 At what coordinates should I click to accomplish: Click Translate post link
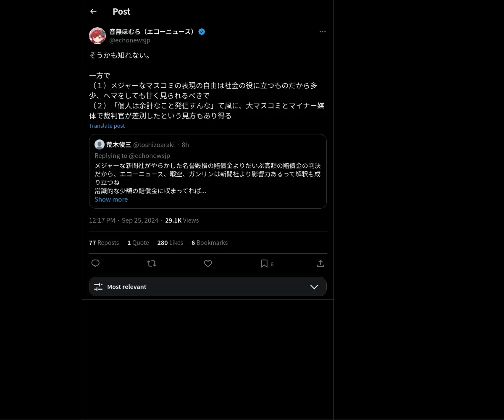(107, 126)
